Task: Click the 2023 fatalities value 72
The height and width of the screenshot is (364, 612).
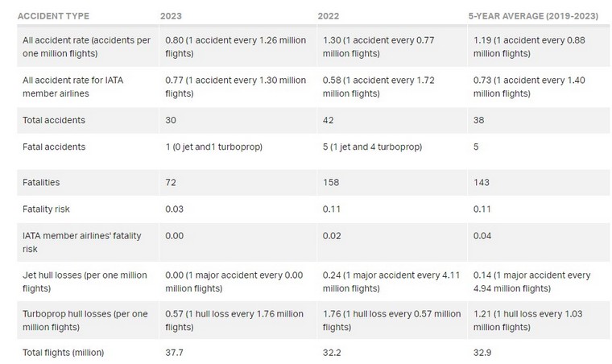Action: [x=171, y=182]
